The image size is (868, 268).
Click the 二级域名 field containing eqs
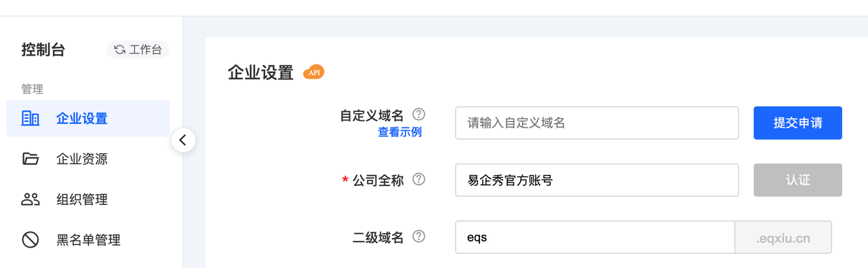click(x=595, y=237)
